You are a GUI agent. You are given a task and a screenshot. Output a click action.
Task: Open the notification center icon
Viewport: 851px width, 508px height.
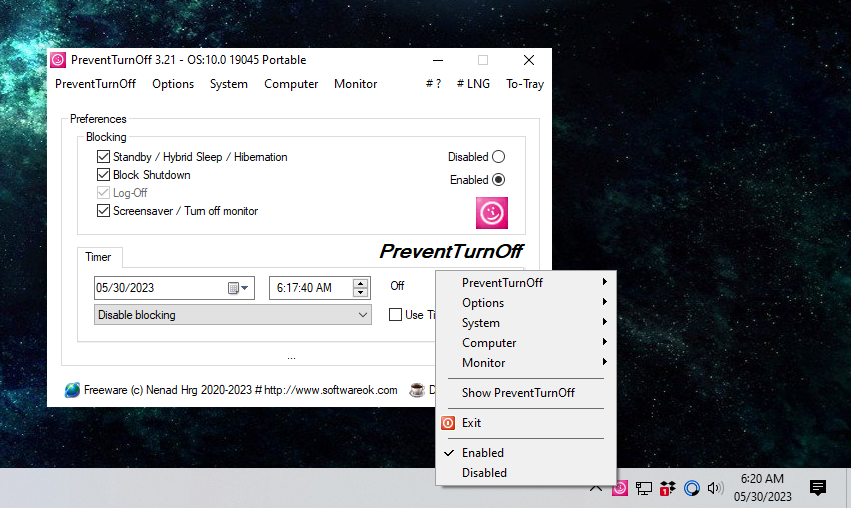(x=817, y=488)
